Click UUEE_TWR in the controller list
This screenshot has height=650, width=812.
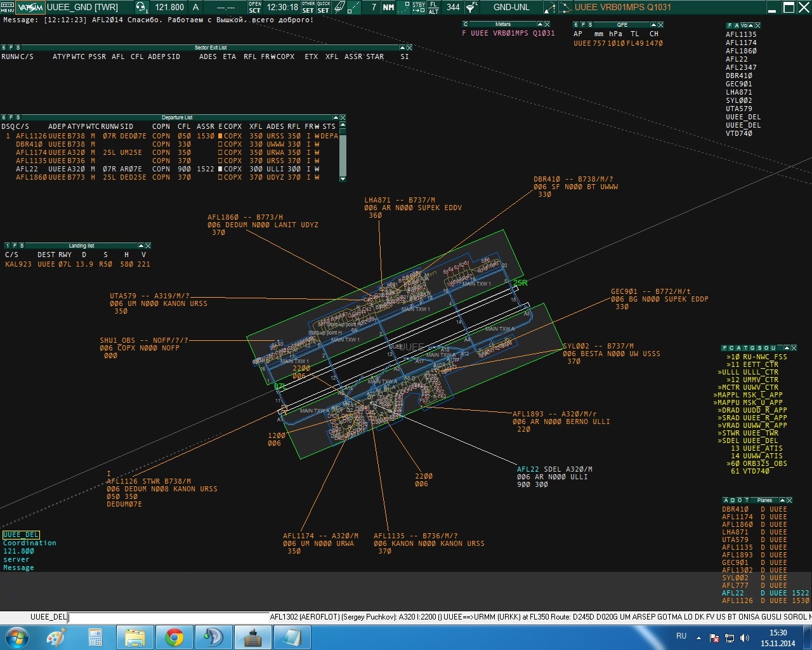click(760, 433)
